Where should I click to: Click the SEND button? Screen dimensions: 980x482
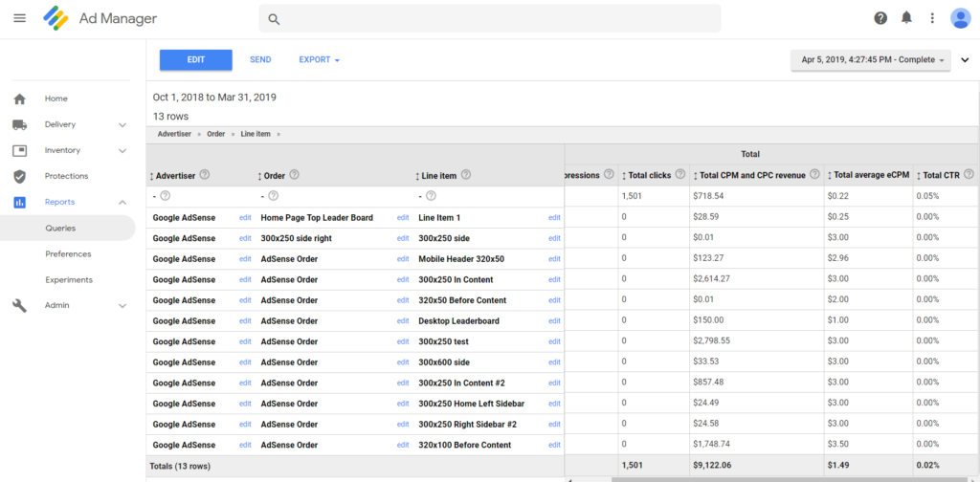[260, 60]
